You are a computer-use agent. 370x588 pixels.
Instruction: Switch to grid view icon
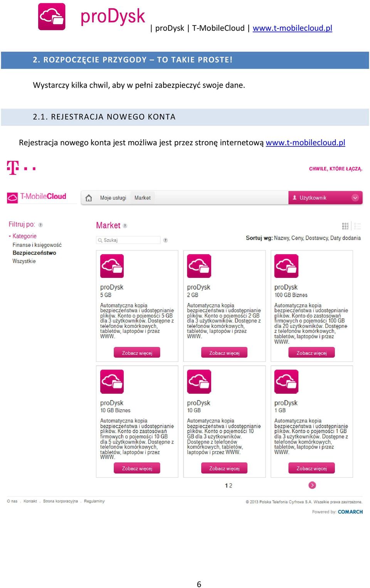click(x=345, y=226)
